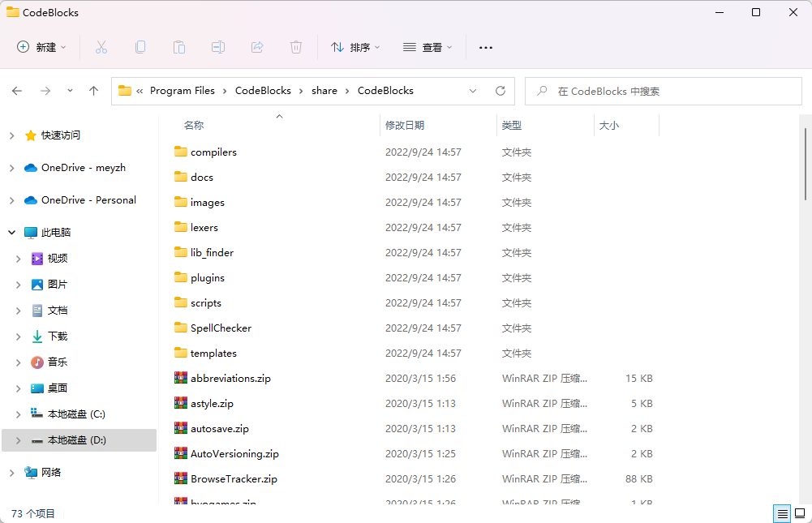Open the three-dot more options menu
This screenshot has height=523, width=812.
(486, 47)
